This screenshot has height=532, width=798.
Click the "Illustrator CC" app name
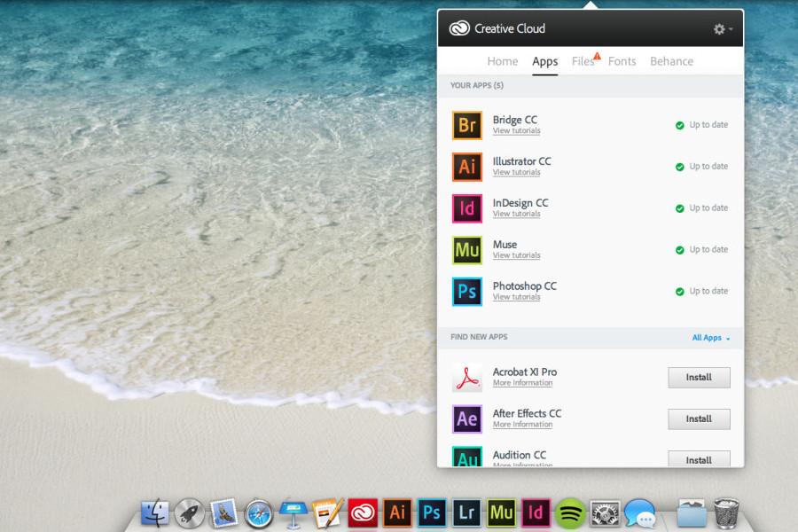[x=521, y=161]
